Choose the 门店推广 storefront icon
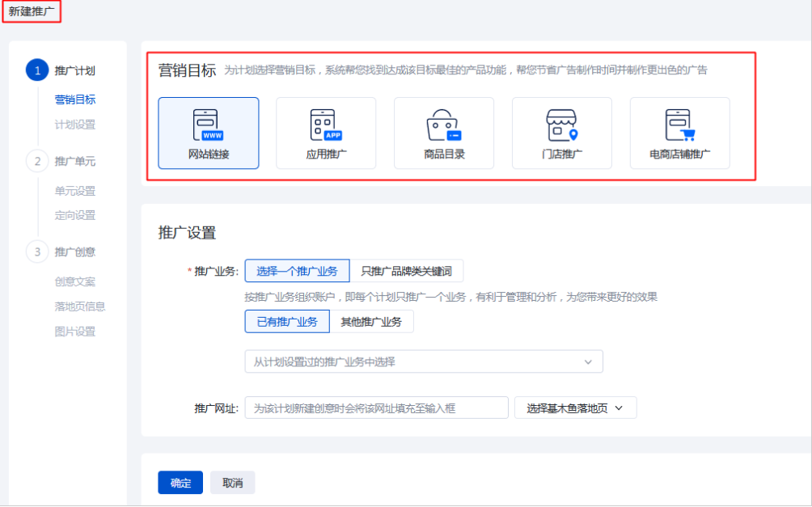This screenshot has height=507, width=812. [x=562, y=133]
